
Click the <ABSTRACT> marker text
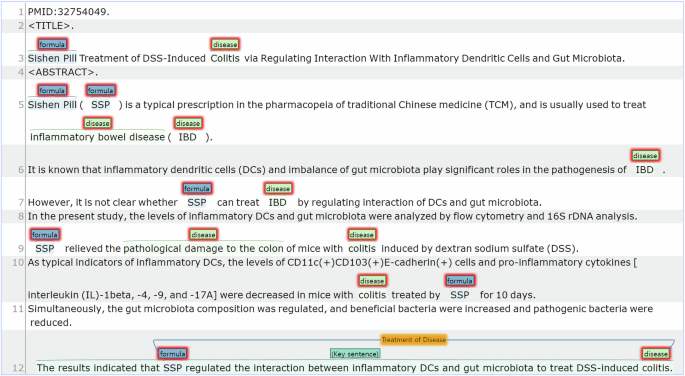(x=62, y=72)
